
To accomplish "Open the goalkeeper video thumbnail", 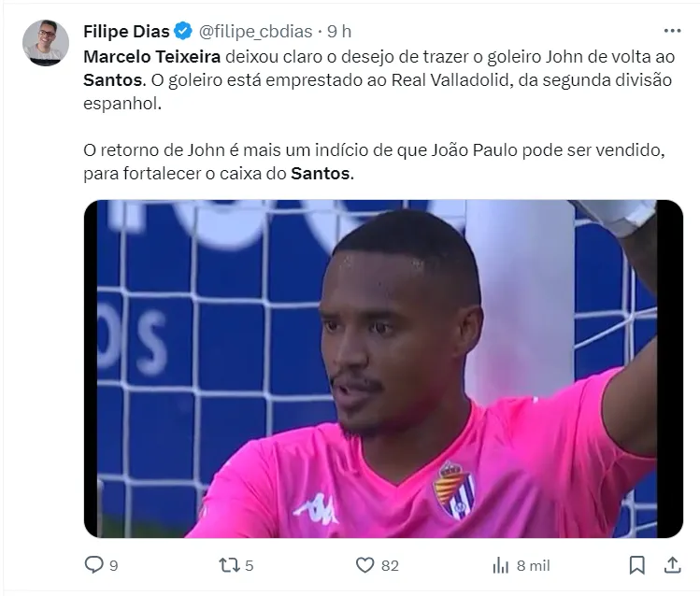I will (383, 368).
